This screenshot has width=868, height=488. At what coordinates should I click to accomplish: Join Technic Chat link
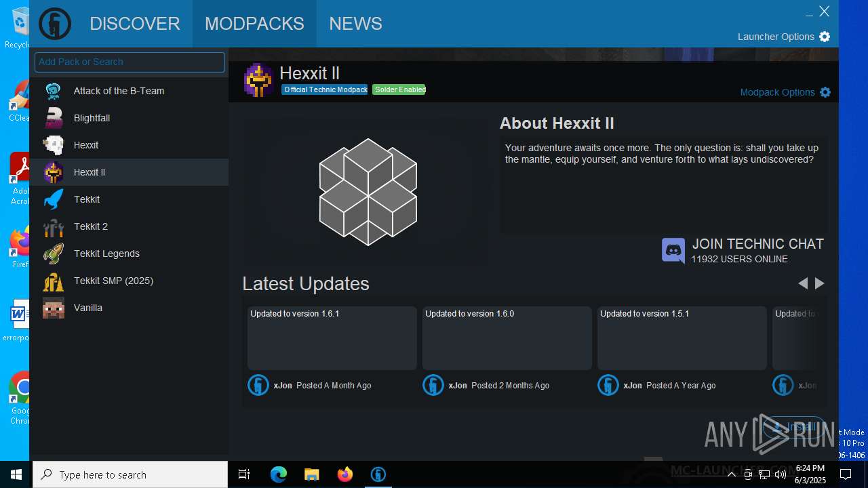pos(757,244)
